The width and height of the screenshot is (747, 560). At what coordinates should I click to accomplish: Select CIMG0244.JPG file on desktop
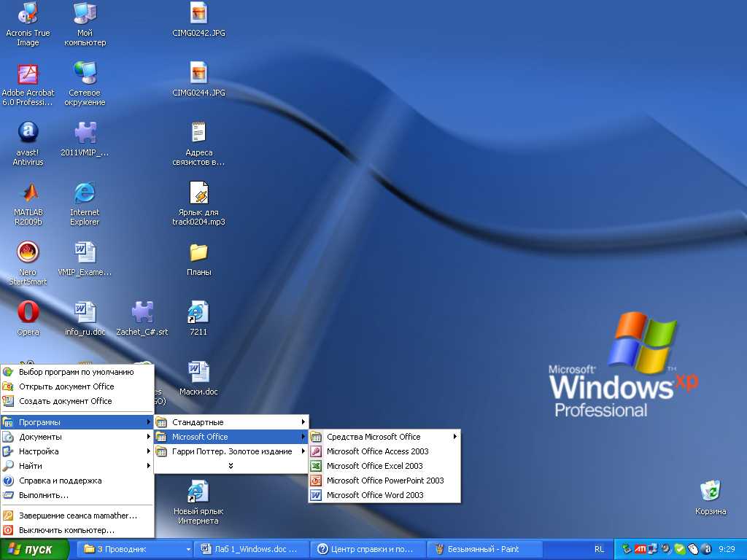click(198, 79)
